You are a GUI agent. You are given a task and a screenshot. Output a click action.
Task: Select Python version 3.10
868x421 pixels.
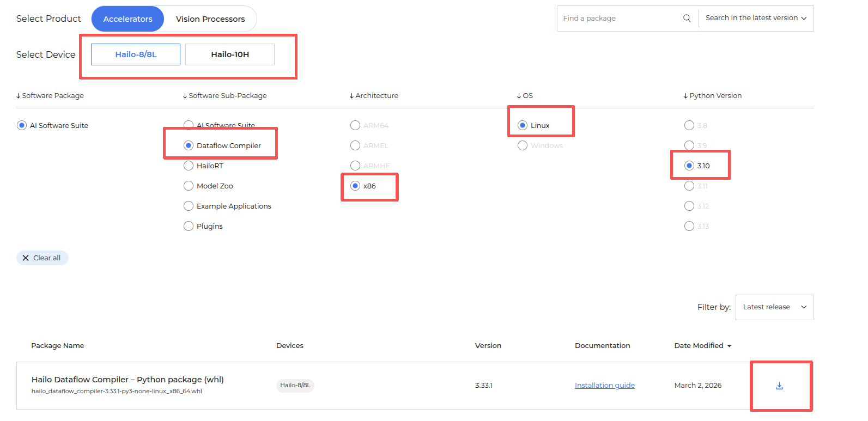[x=689, y=166]
